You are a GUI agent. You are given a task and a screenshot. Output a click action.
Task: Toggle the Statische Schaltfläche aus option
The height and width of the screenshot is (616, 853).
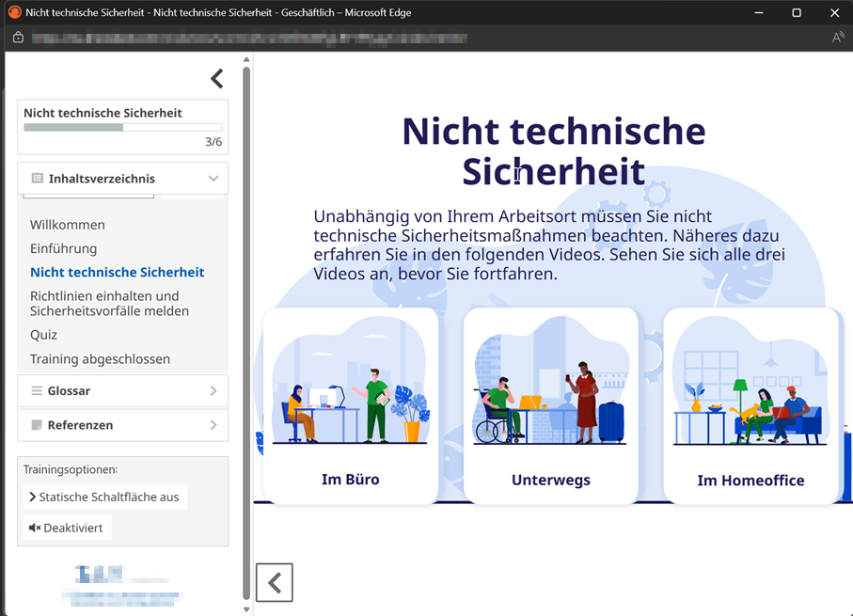click(104, 497)
